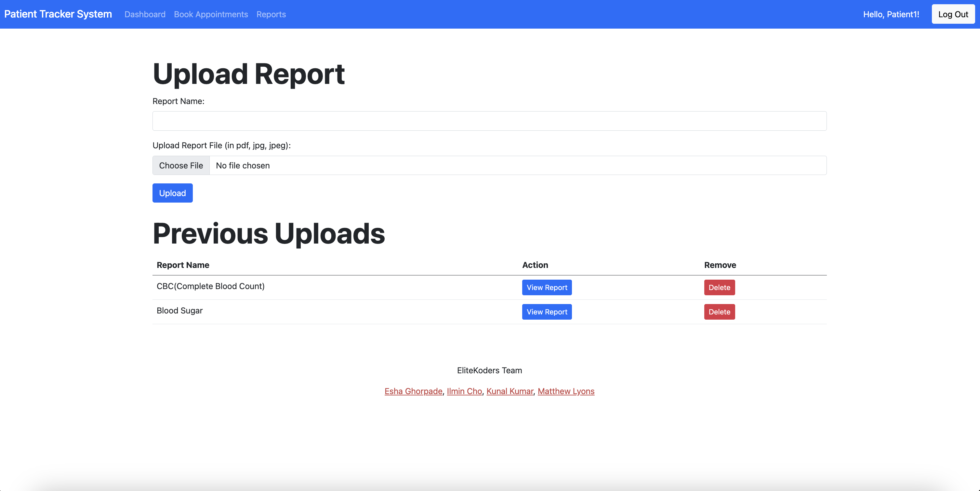Delete the Blood Sugar report

pyautogui.click(x=719, y=312)
